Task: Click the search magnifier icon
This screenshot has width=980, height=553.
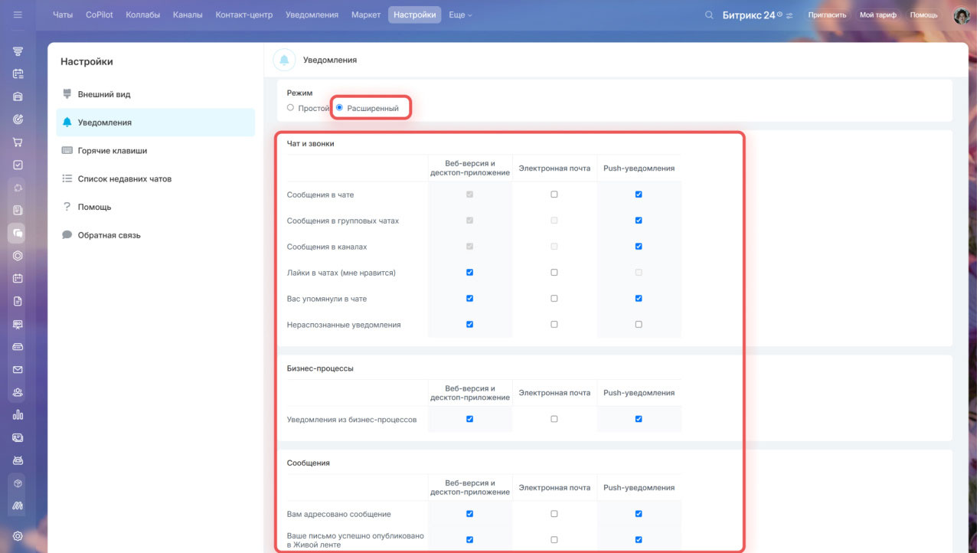Action: coord(709,15)
